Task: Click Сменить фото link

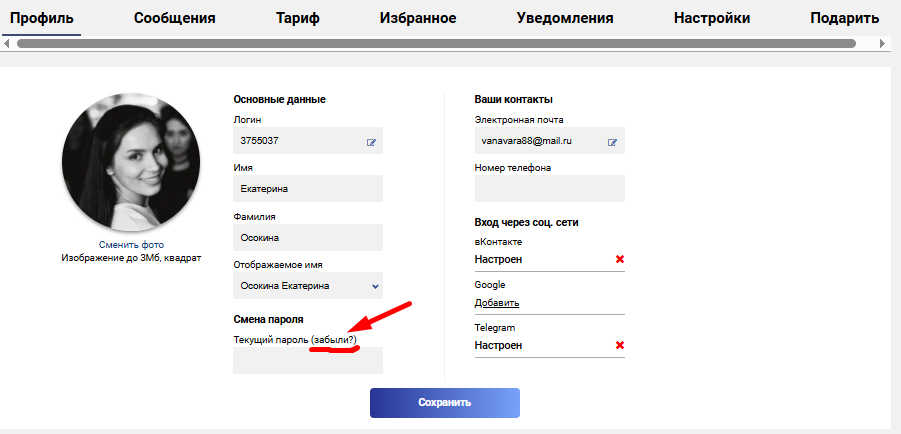Action: 132,245
